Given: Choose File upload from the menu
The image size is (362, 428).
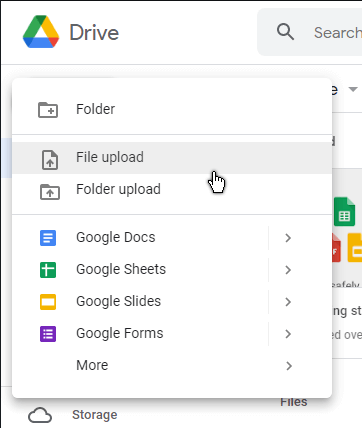Looking at the screenshot, I should click(x=172, y=158).
